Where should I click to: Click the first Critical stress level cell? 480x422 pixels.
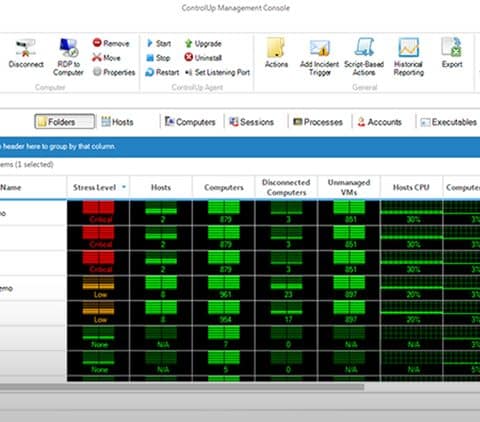click(98, 212)
